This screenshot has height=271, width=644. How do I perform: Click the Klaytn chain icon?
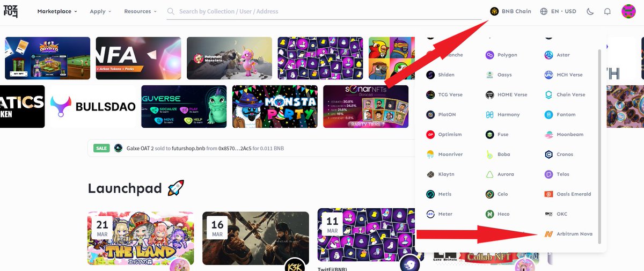coord(430,174)
